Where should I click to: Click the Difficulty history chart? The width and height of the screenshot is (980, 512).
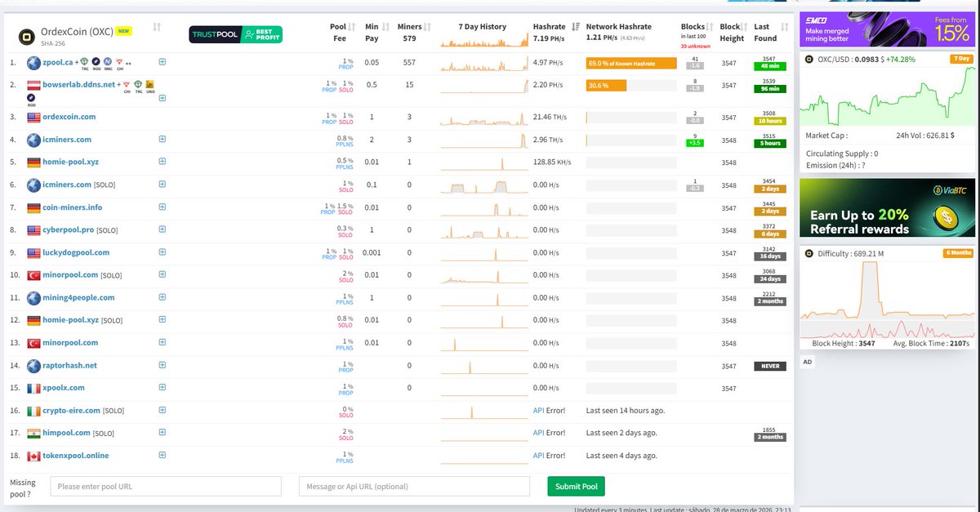click(x=887, y=299)
